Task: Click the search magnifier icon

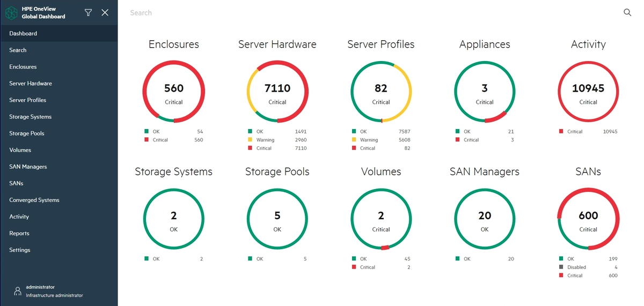Action: [x=627, y=12]
